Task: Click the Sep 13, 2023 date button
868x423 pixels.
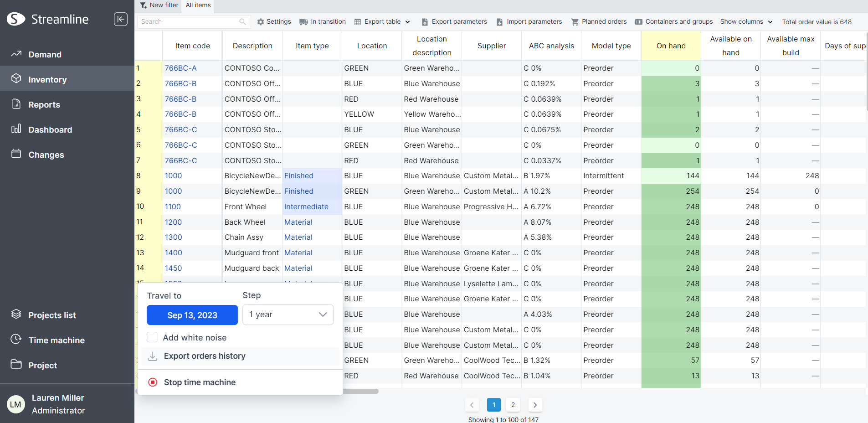Action: tap(192, 315)
